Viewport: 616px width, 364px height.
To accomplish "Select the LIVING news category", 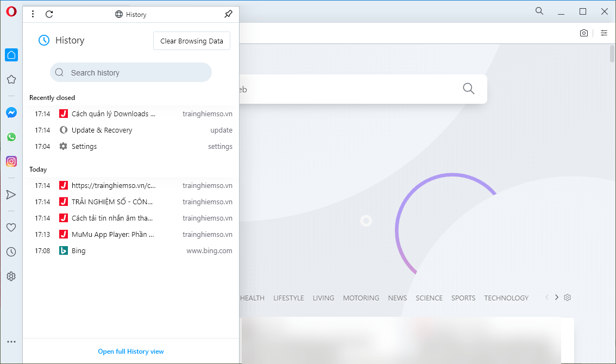I will point(323,298).
